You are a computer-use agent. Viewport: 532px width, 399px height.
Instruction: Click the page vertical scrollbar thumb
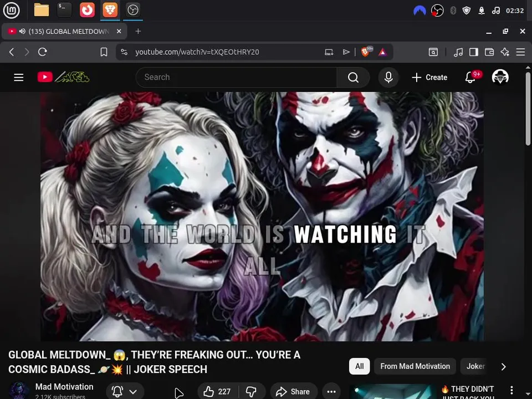point(528,109)
